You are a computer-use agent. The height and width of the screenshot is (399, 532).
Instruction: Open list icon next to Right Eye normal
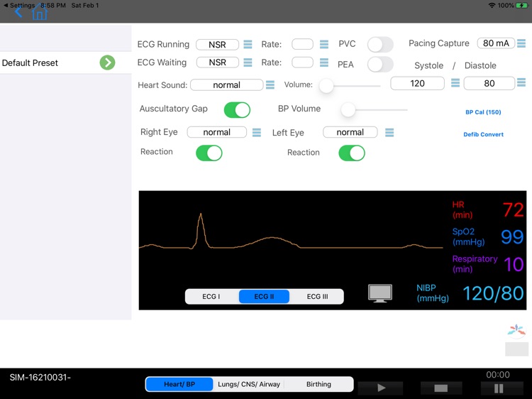click(x=257, y=133)
